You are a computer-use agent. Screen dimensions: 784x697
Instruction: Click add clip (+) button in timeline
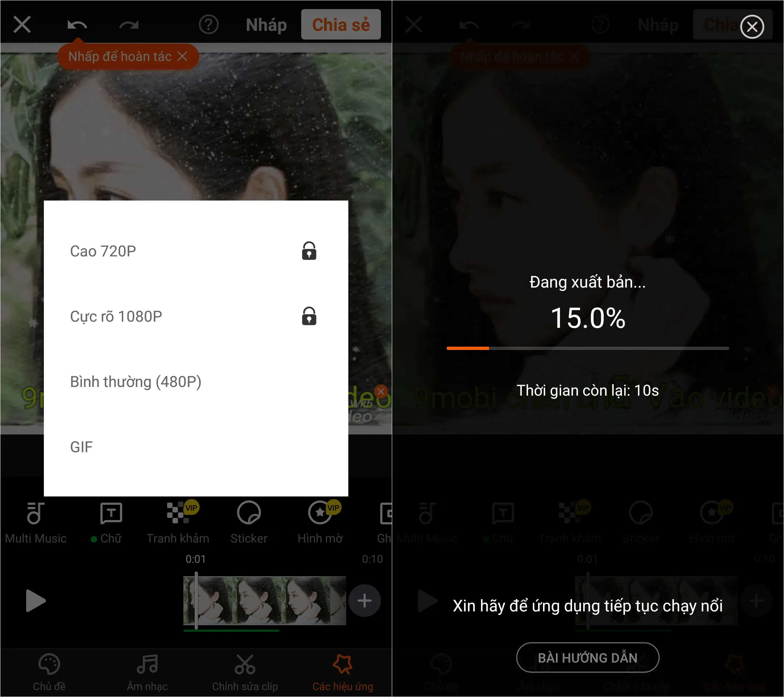click(x=365, y=602)
